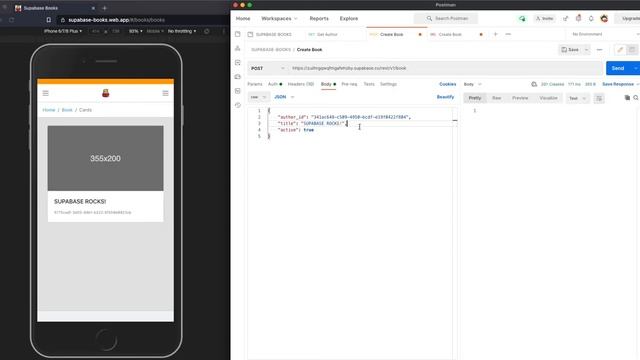640x360 pixels.
Task: Switch to the Pre-req tab
Action: pyautogui.click(x=349, y=84)
